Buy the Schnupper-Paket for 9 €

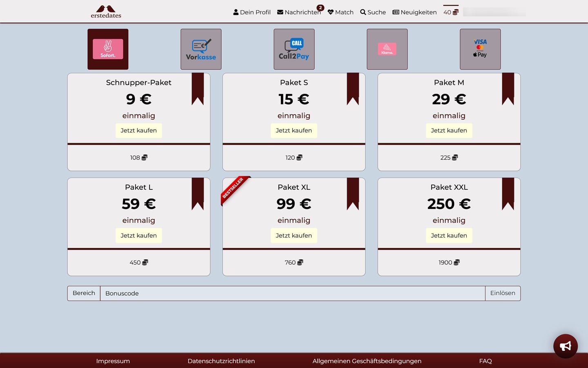pos(138,130)
